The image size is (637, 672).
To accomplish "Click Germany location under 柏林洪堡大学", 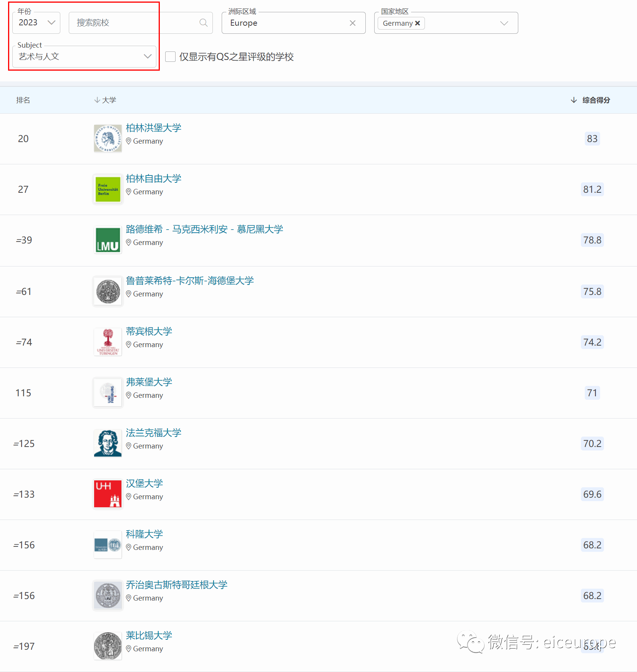I will (x=144, y=141).
